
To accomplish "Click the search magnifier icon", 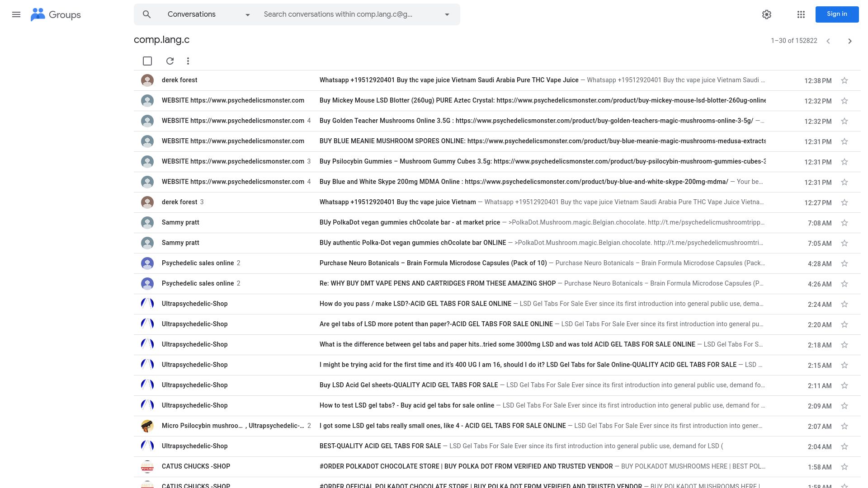I will click(146, 14).
